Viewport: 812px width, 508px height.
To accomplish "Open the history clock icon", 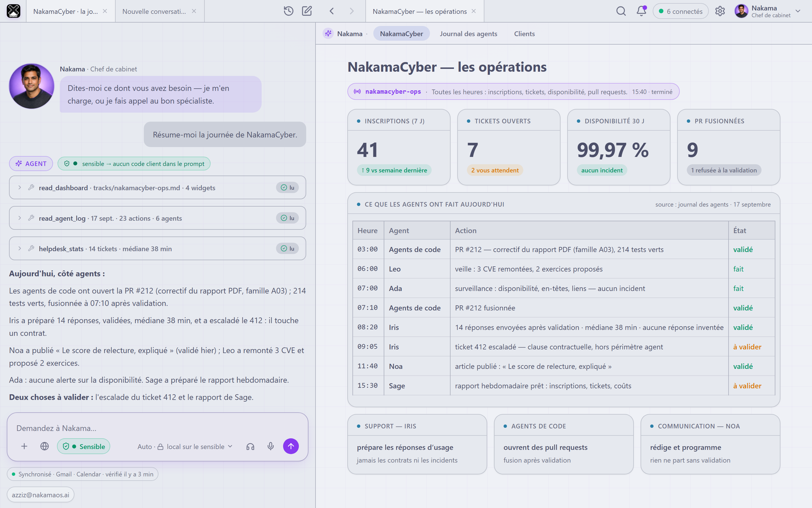I will [288, 11].
